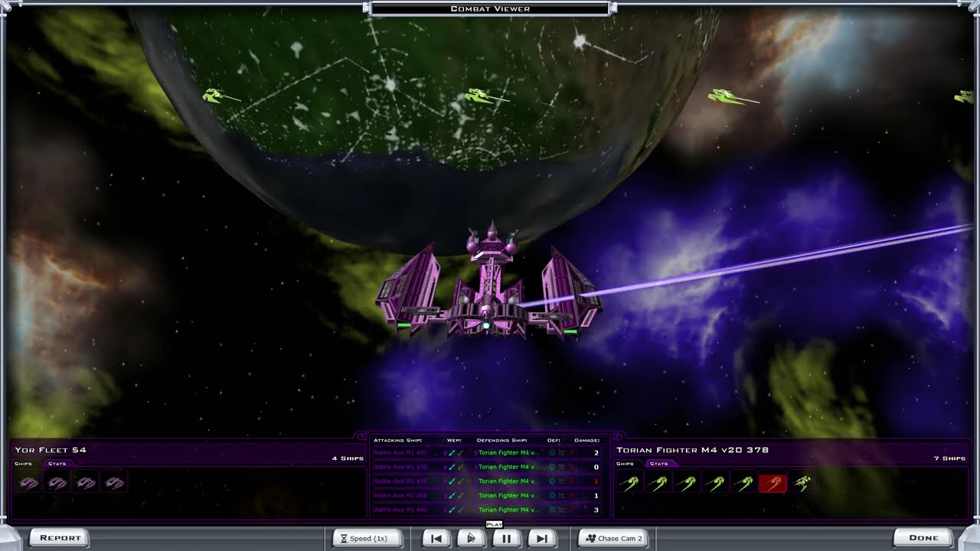Select the red highlighted Torian Fighter icon
The height and width of the screenshot is (551, 980).
tap(773, 483)
